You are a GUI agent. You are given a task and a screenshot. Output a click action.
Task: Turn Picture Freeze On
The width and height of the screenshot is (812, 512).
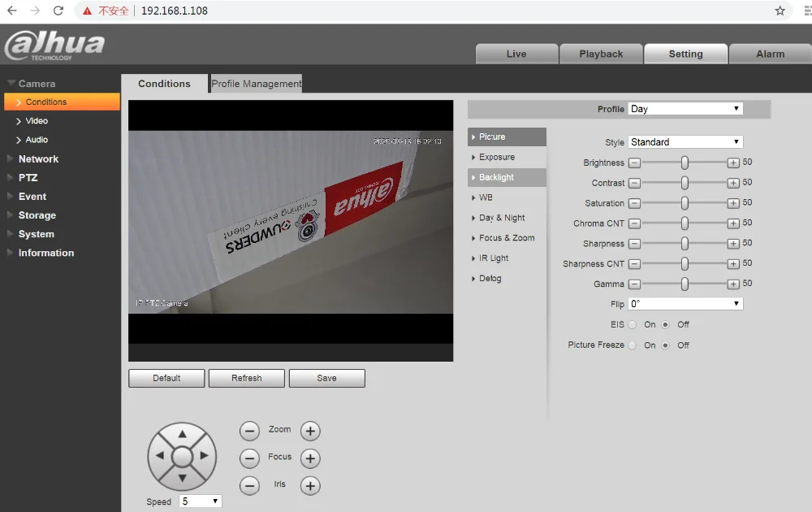[x=633, y=345]
